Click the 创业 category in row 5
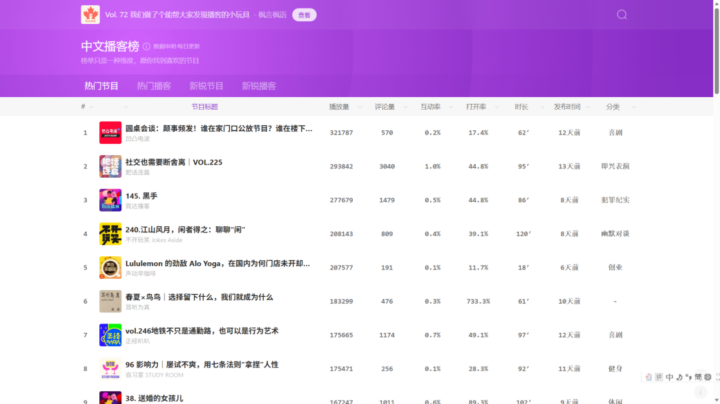The width and height of the screenshot is (720, 404). coord(615,268)
